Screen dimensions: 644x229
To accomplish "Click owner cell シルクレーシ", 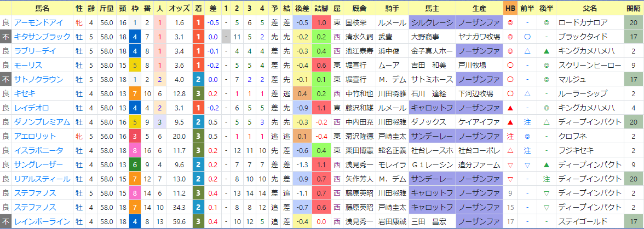I will click(432, 22).
